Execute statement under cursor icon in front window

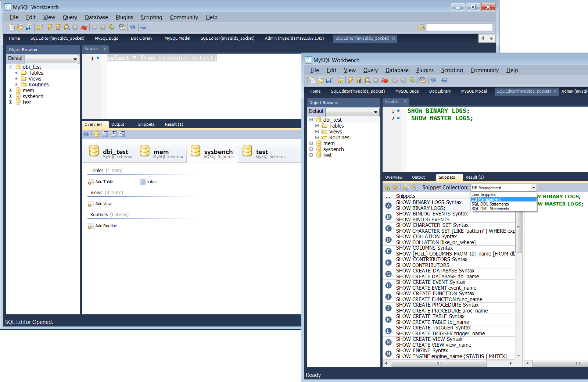point(359,80)
